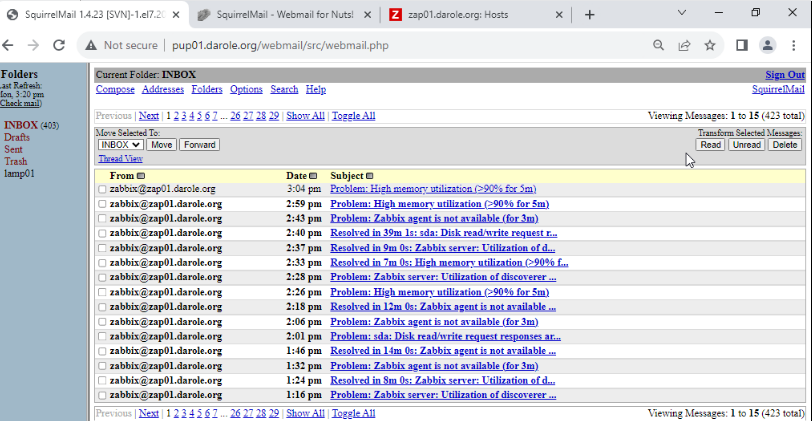Open the Sent folder

(x=13, y=149)
